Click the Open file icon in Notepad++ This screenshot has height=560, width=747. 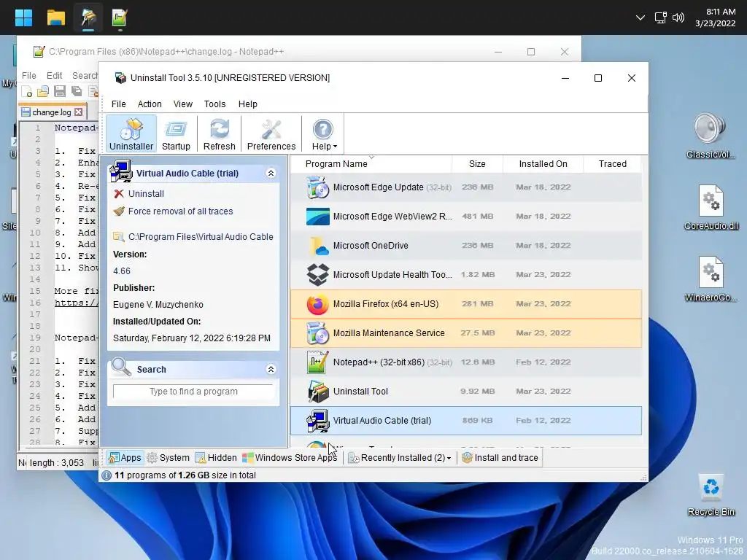pyautogui.click(x=43, y=91)
